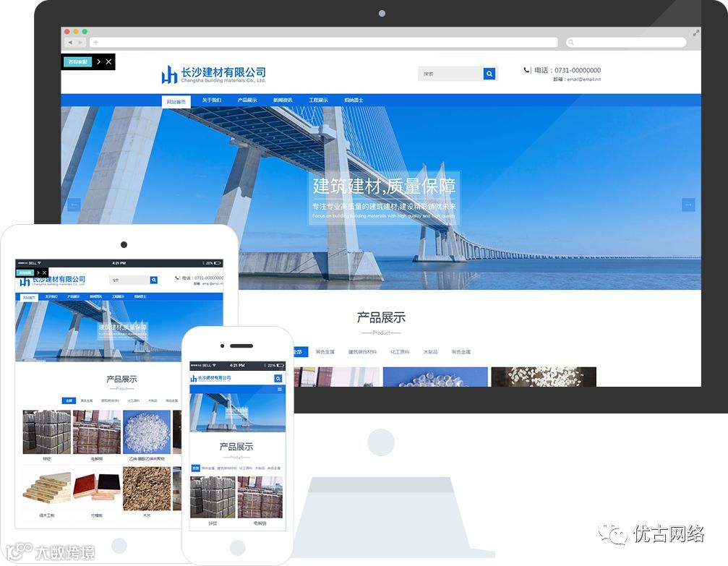Image resolution: width=728 pixels, height=566 pixels.
Task: Open the 锌锭 product thumbnail on the phone
Action: pyautogui.click(x=213, y=497)
